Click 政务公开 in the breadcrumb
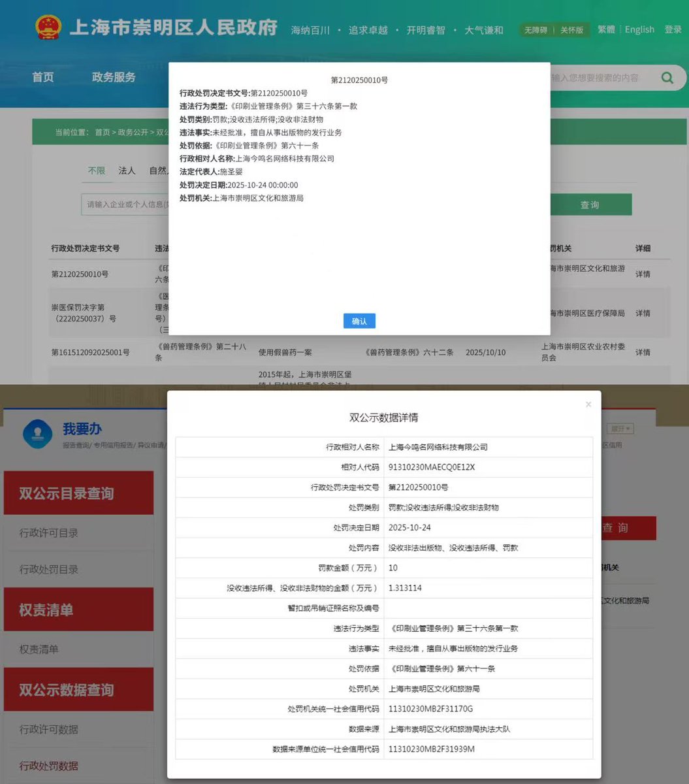This screenshot has height=784, width=689. [133, 132]
